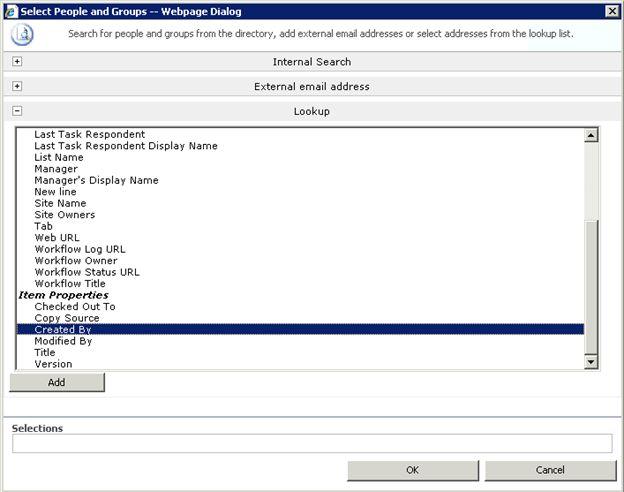This screenshot has height=492, width=624.
Task: Click the Internet Explorer icon in title bar
Action: pyautogui.click(x=11, y=12)
